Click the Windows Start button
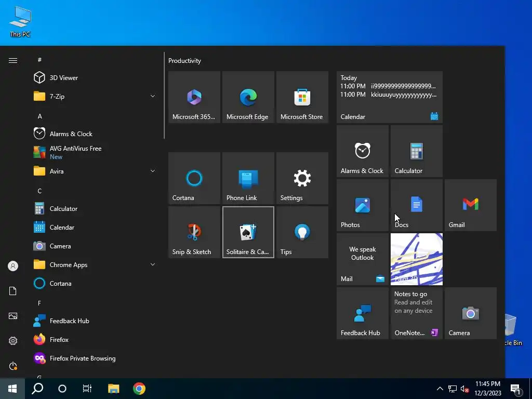Screen dimensions: 532x399 point(12,389)
